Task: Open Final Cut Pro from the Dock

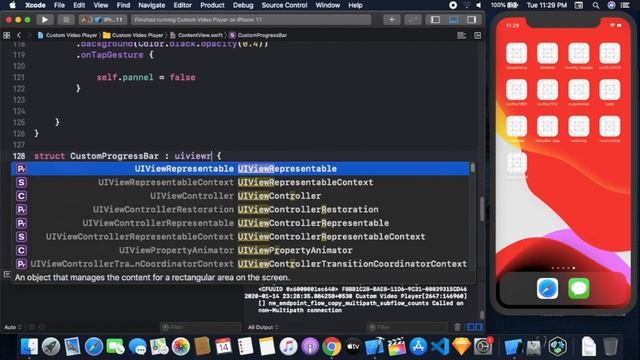Action: [x=396, y=347]
